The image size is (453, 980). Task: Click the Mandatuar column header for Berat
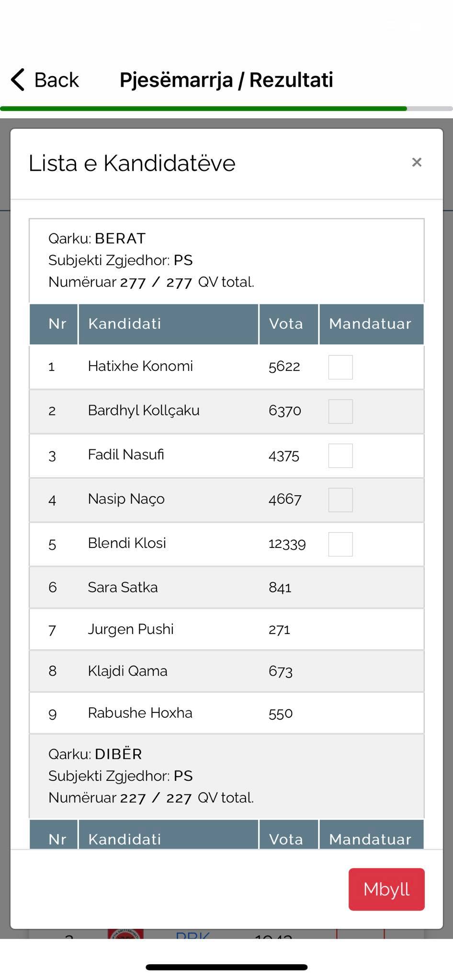[370, 324]
